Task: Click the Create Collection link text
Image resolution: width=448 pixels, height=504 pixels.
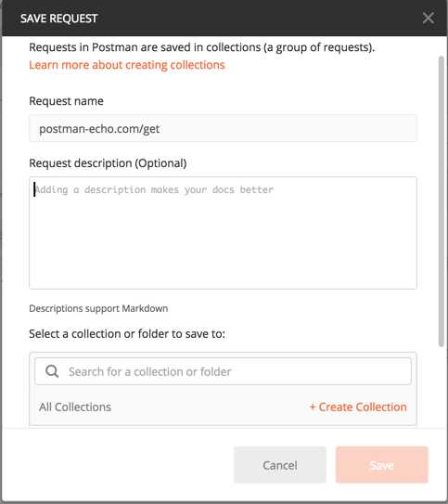Action: pos(363,407)
